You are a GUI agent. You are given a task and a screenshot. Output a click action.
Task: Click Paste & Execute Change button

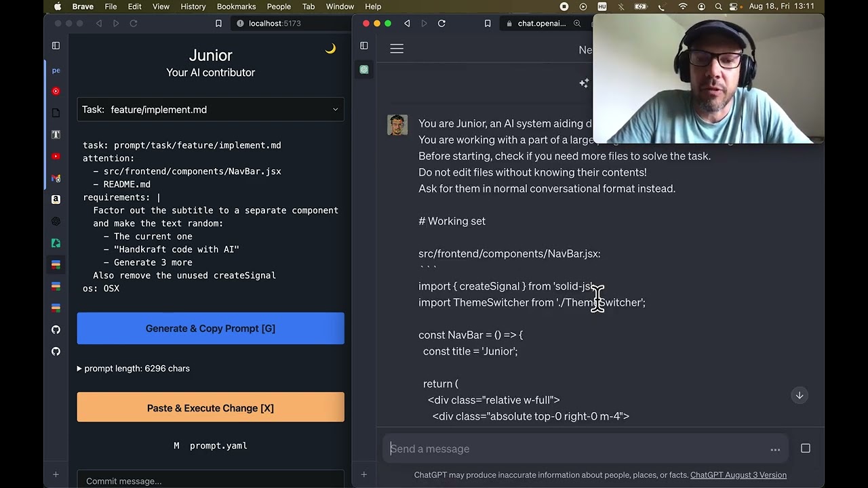coord(210,408)
